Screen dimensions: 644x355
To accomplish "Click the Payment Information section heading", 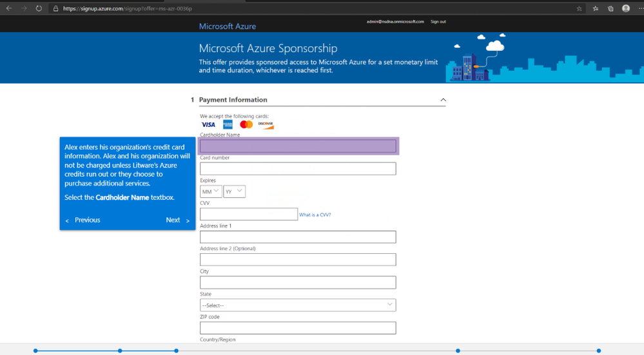I will (233, 100).
